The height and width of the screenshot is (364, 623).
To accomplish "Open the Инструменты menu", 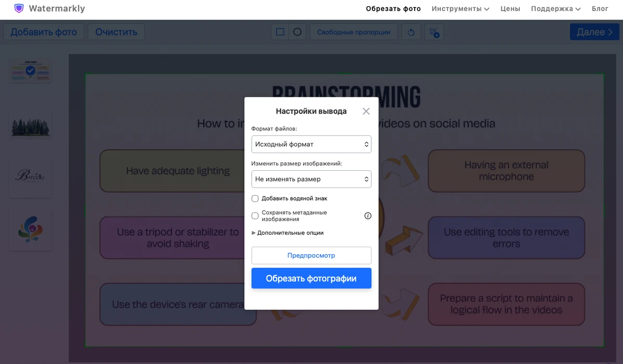I will click(460, 9).
